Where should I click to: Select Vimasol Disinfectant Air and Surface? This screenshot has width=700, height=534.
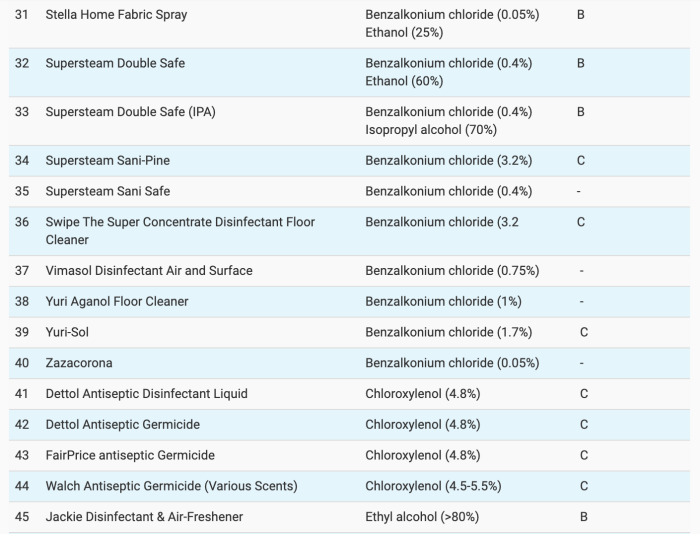(x=149, y=270)
